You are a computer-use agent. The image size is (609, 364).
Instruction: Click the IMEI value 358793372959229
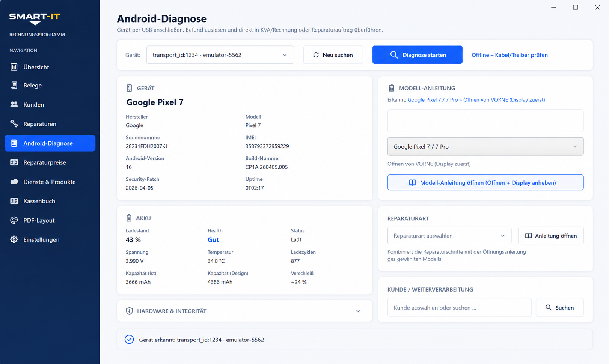point(267,146)
